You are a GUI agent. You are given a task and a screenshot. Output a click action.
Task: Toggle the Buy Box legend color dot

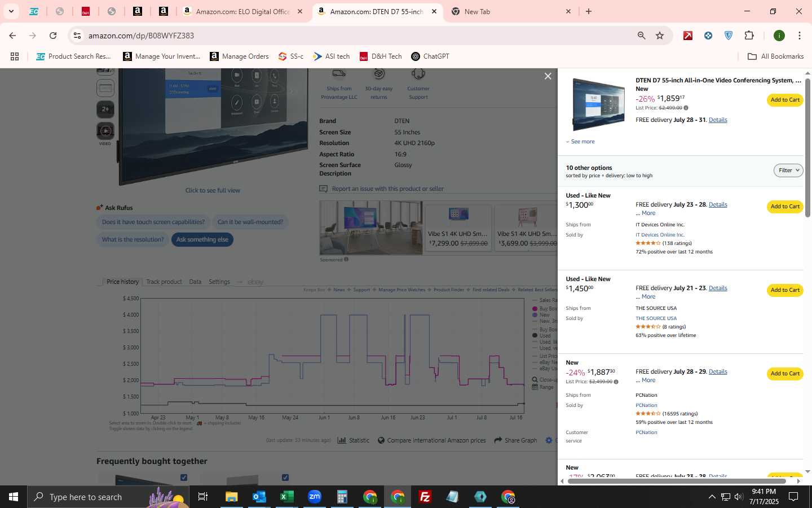pos(535,309)
